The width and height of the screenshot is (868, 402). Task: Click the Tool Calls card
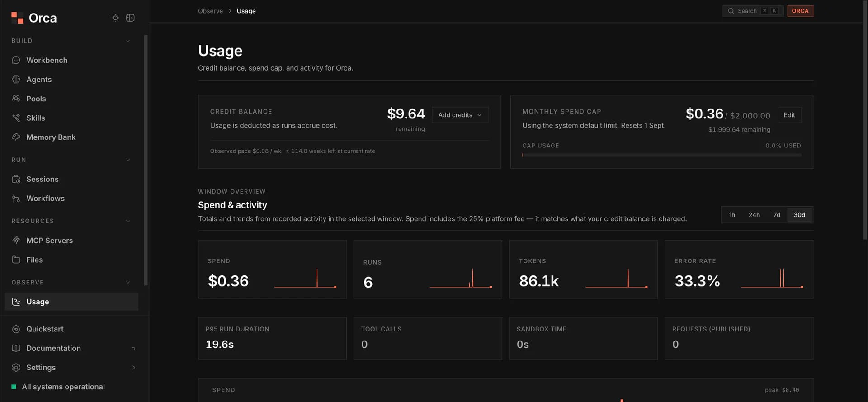[x=428, y=338]
